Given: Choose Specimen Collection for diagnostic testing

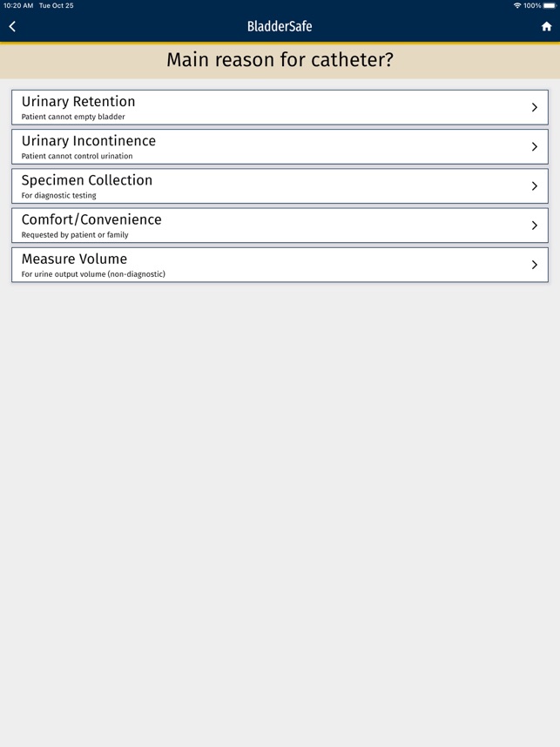Looking at the screenshot, I should pyautogui.click(x=280, y=185).
